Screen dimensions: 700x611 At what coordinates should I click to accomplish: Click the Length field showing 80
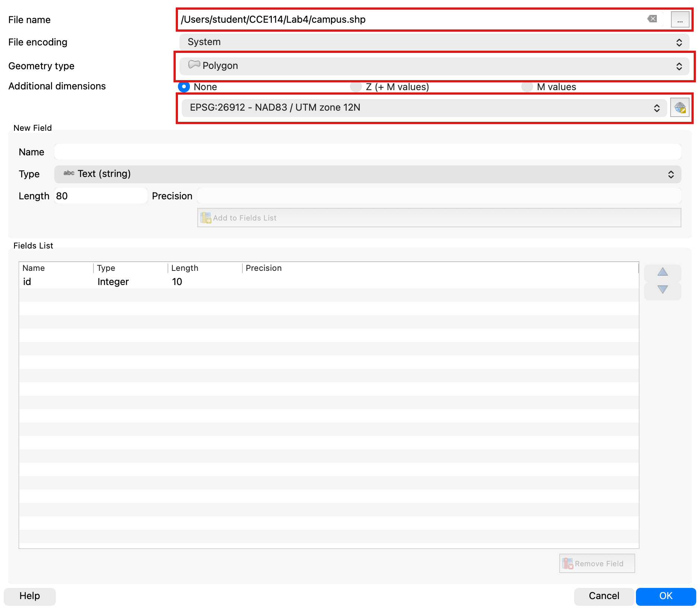pos(101,196)
